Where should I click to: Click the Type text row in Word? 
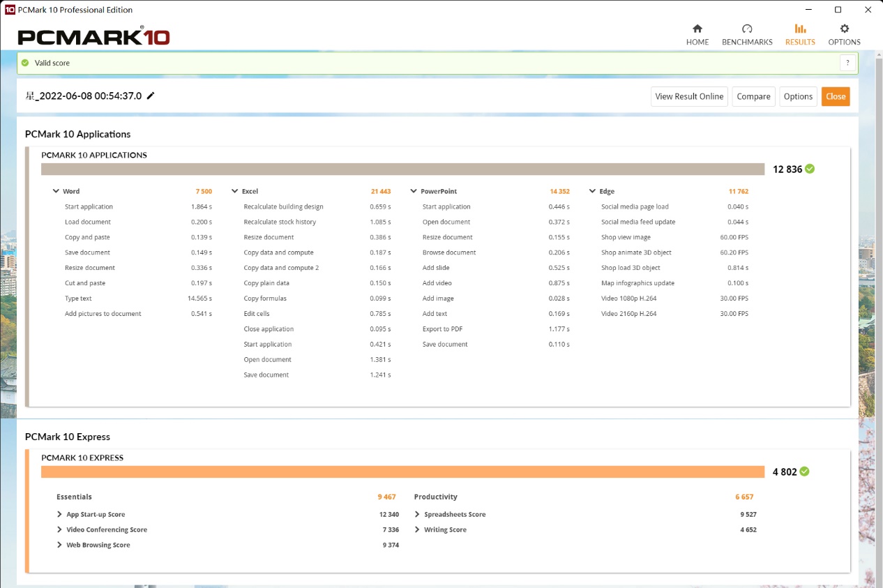click(138, 299)
